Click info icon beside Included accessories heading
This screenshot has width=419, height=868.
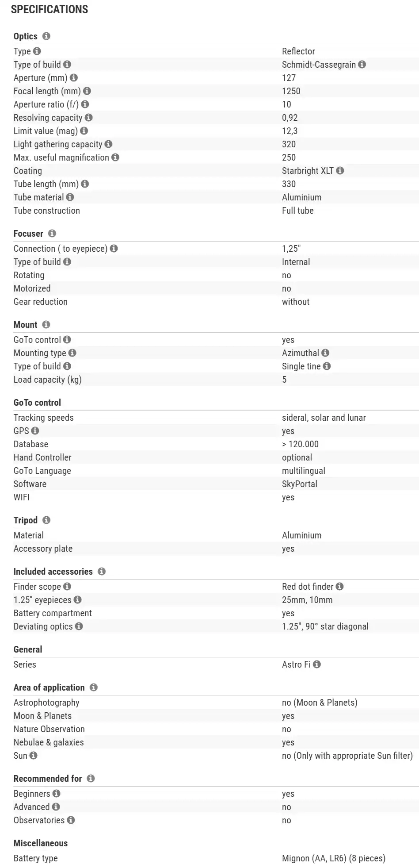[x=102, y=572]
